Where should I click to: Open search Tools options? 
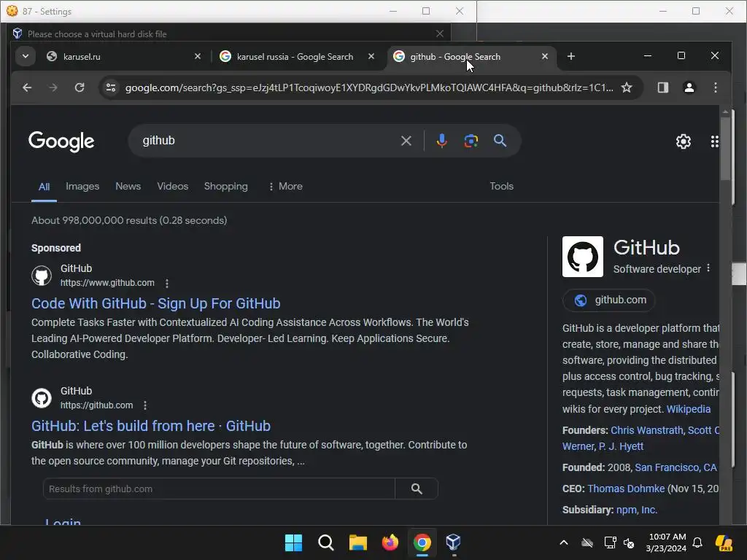(x=501, y=186)
